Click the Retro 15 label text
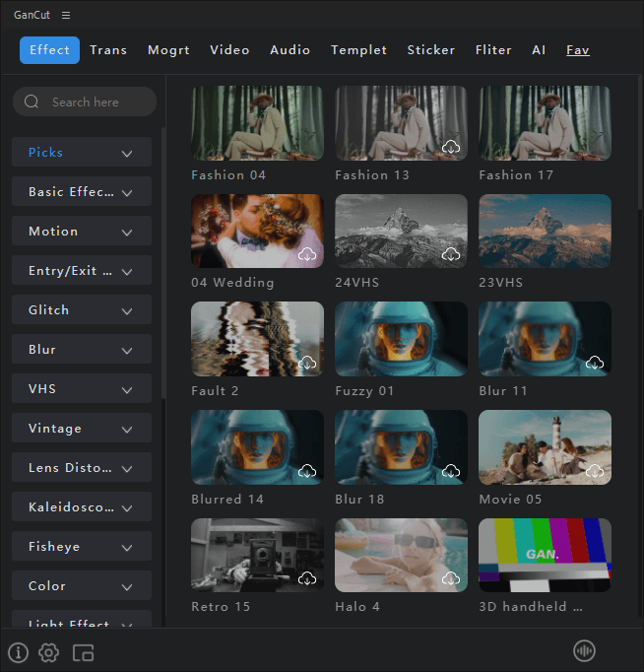Viewport: 644px width, 672px height. coord(221,607)
